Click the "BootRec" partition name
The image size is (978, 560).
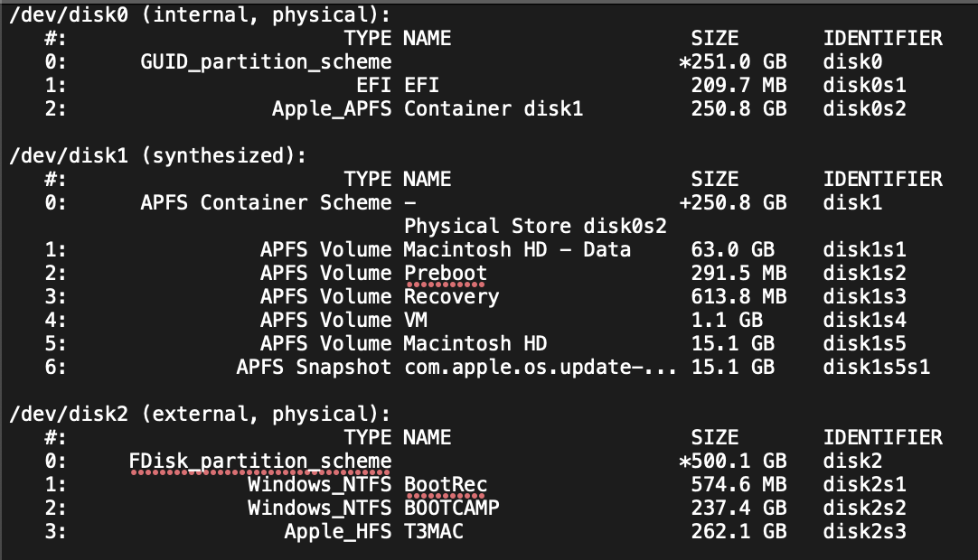pyautogui.click(x=446, y=484)
